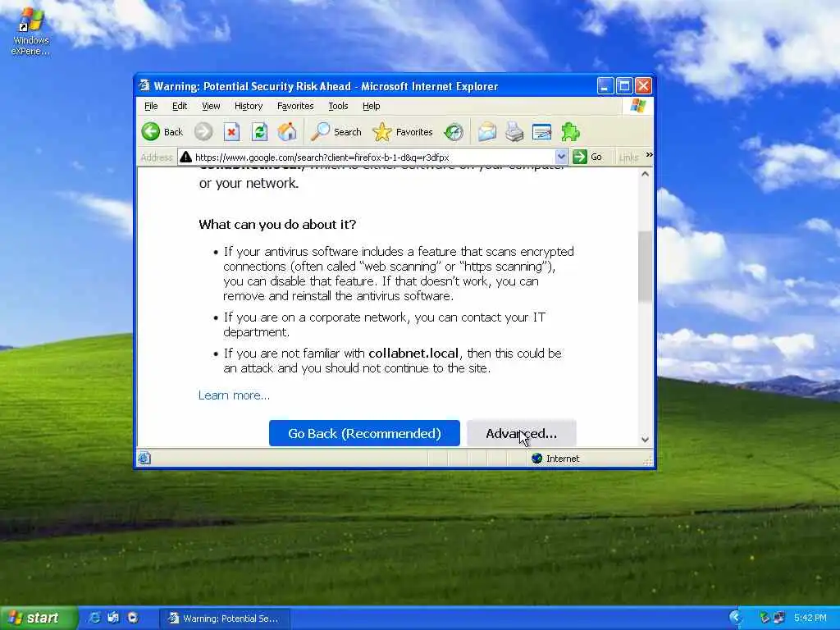This screenshot has height=630, width=840.
Task: Click the Advanced... button
Action: click(521, 433)
